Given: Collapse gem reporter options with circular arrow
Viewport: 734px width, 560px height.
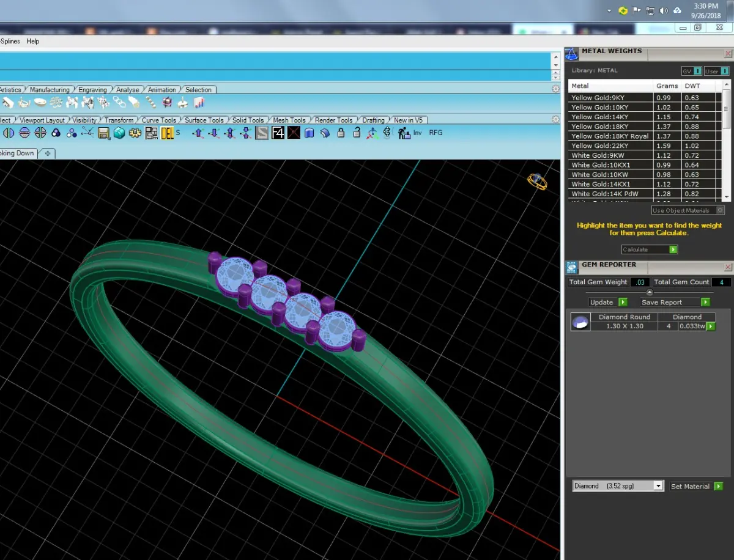Looking at the screenshot, I should coord(650,292).
